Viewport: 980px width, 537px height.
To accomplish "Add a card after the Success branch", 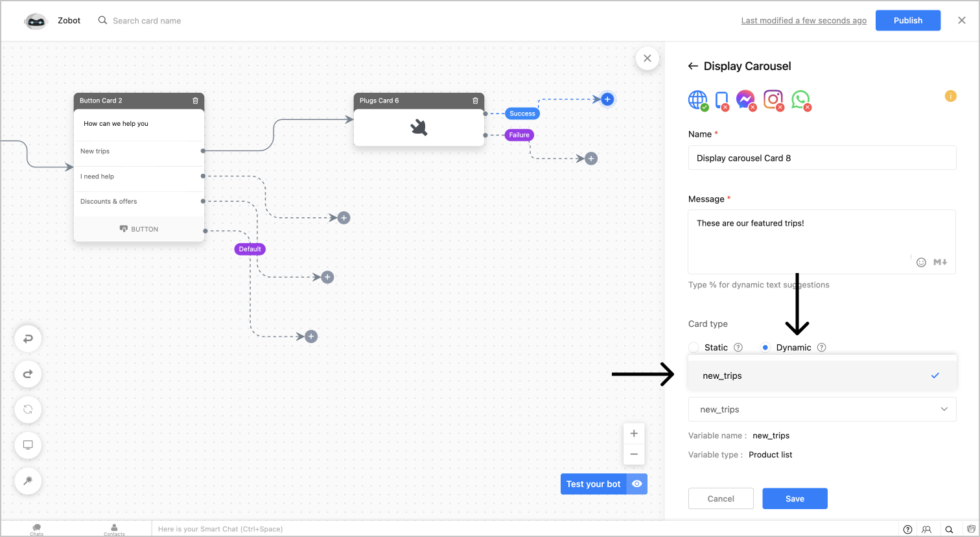I will click(607, 99).
